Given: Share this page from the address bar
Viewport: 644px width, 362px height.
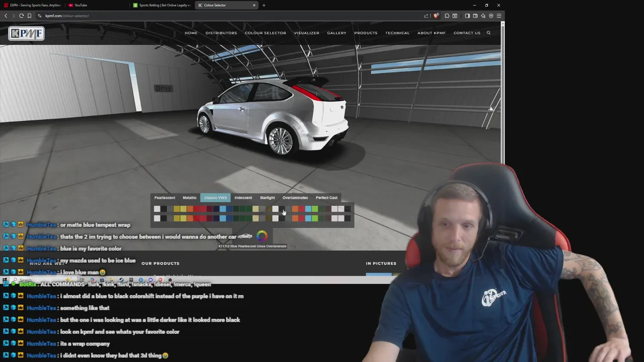Looking at the screenshot, I should pos(426,16).
